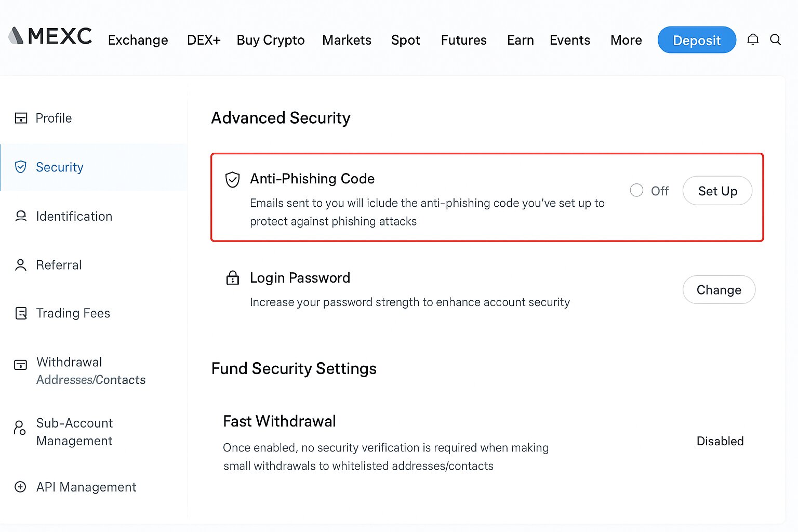Viewport: 798px width, 532px height.
Task: Click the Identification icon in sidebar
Action: click(x=21, y=216)
